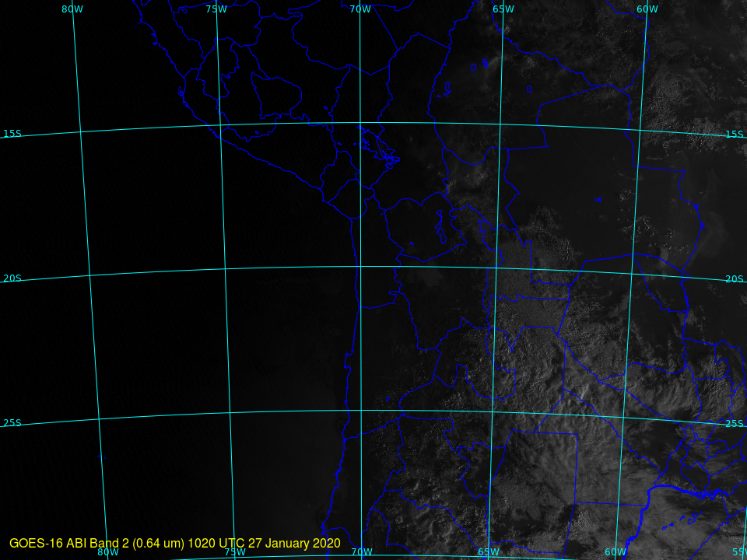Click the 75W longitude label at top
This screenshot has height=560, width=747.
pos(216,9)
